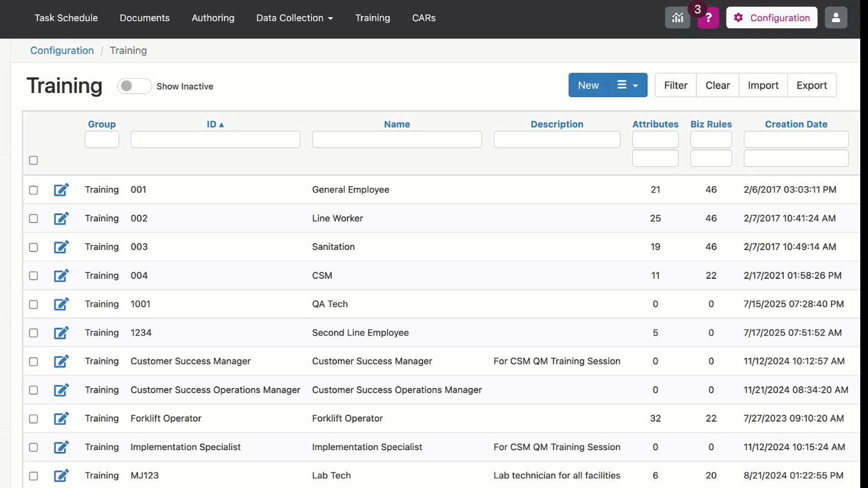Click the Filter button
The image size is (868, 488).
pyautogui.click(x=676, y=86)
